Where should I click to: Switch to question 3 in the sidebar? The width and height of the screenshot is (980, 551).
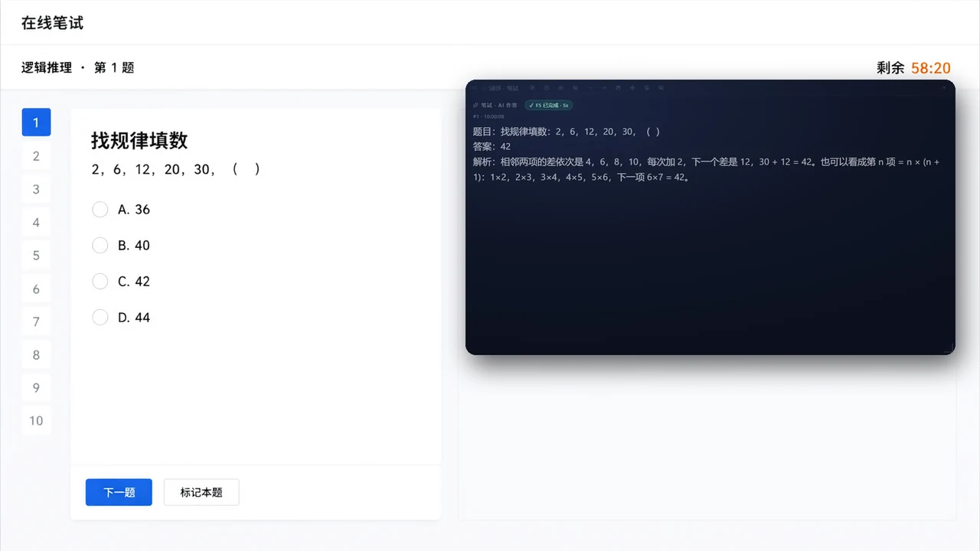(x=36, y=189)
